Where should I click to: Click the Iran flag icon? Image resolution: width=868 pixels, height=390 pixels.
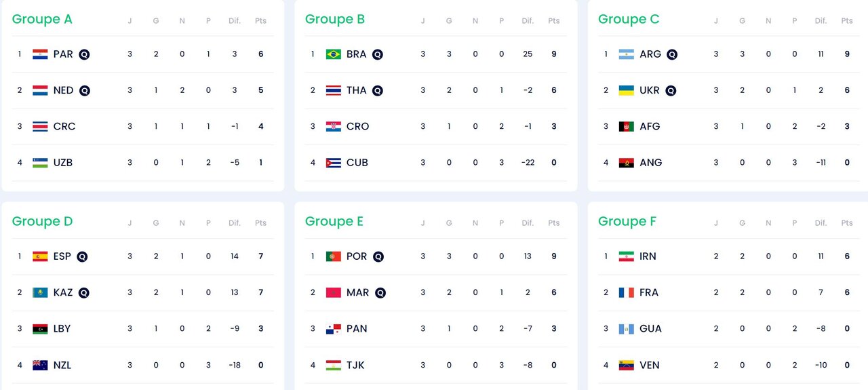pyautogui.click(x=626, y=256)
